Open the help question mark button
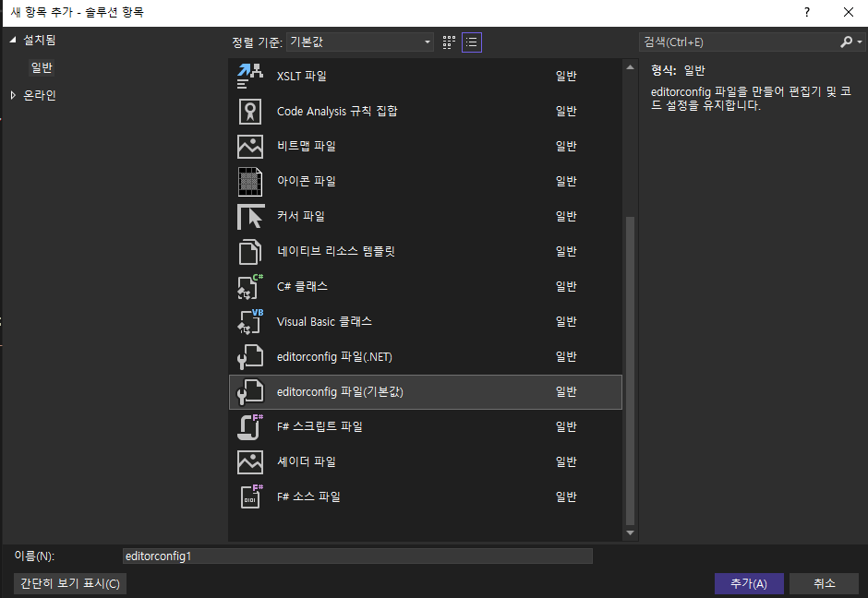Viewport: 868px width, 598px height. [806, 12]
